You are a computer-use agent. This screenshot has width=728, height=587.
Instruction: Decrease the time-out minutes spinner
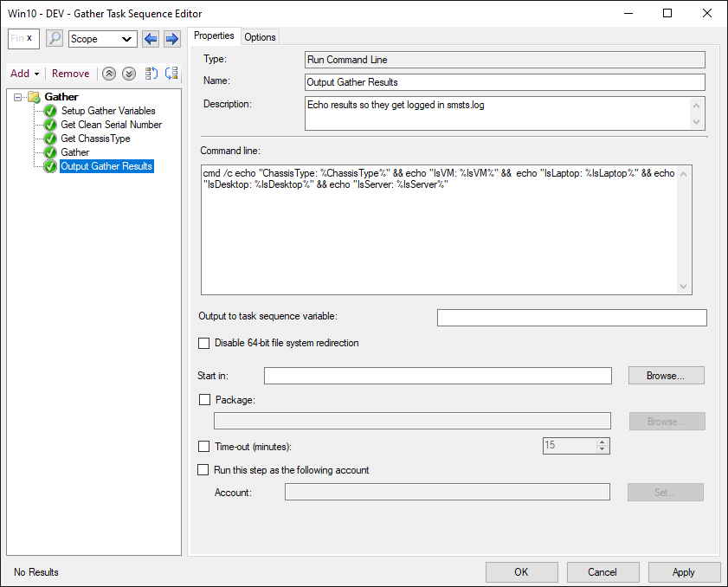pos(602,449)
